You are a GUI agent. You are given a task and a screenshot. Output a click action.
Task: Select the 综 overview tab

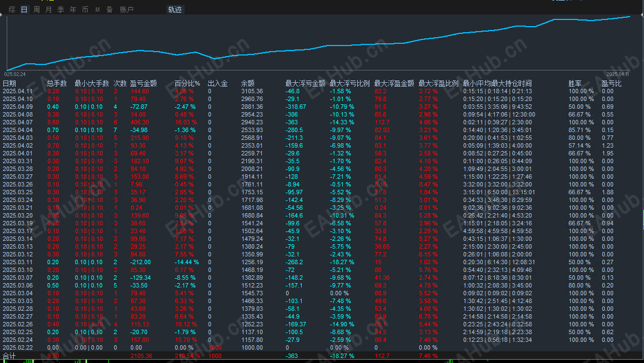tap(11, 9)
